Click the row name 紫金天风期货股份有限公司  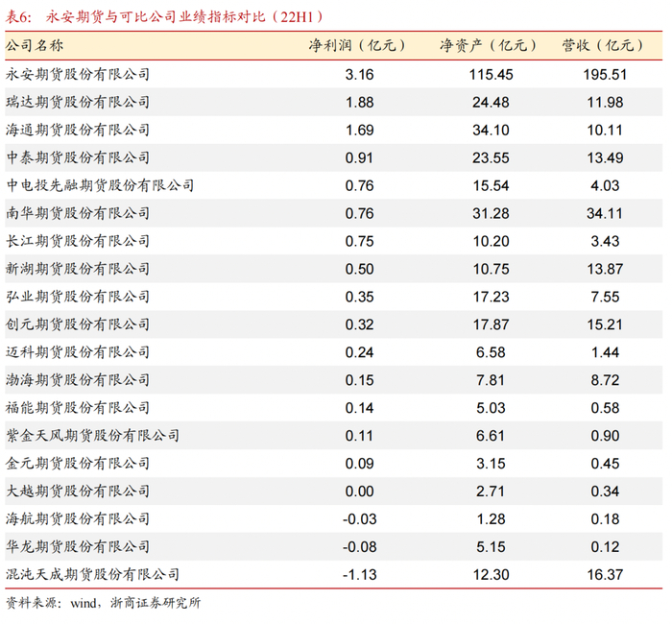(x=92, y=436)
